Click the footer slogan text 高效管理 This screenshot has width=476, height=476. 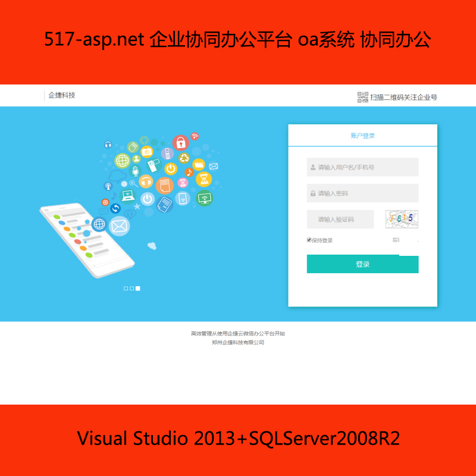click(237, 333)
